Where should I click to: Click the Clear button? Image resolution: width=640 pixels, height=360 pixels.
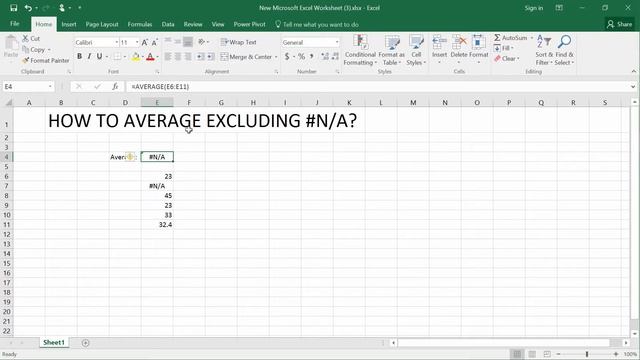click(506, 59)
